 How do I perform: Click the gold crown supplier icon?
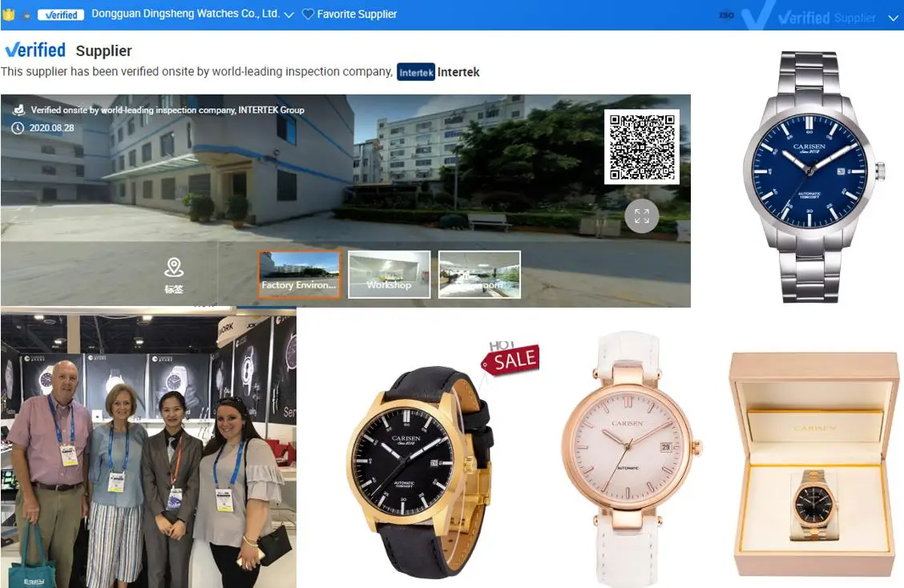point(9,14)
